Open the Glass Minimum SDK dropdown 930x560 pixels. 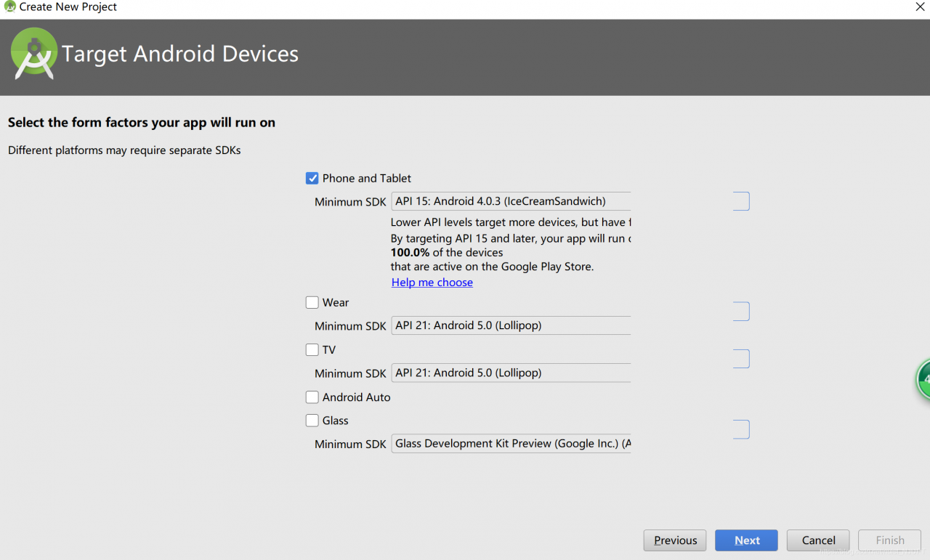(511, 443)
